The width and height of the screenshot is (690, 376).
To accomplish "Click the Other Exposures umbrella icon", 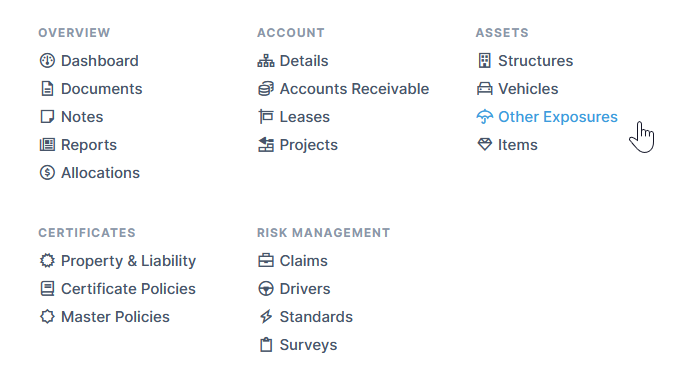I will point(484,117).
